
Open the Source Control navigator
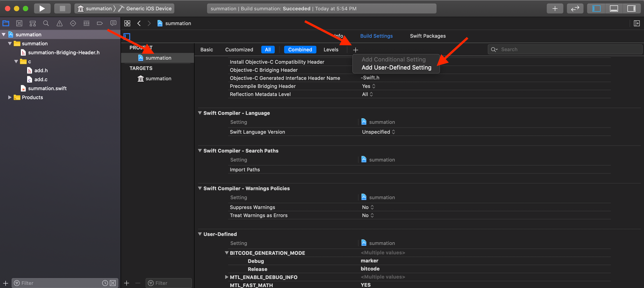(19, 23)
